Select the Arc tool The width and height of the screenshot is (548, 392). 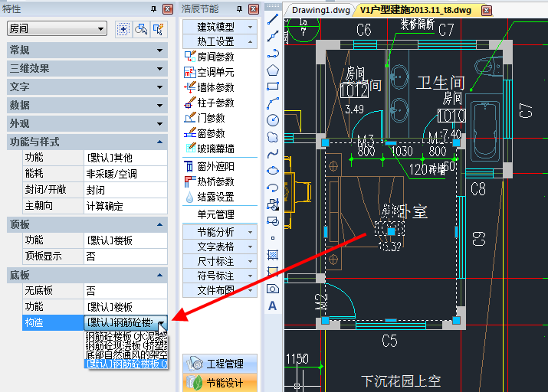pyautogui.click(x=273, y=103)
